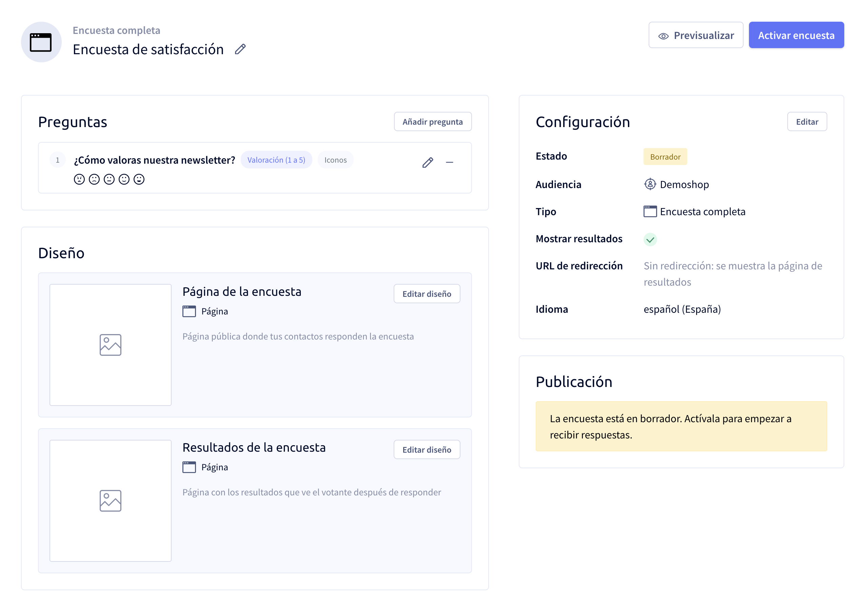Remove question 1 with minus icon
The width and height of the screenshot is (868, 616).
450,162
